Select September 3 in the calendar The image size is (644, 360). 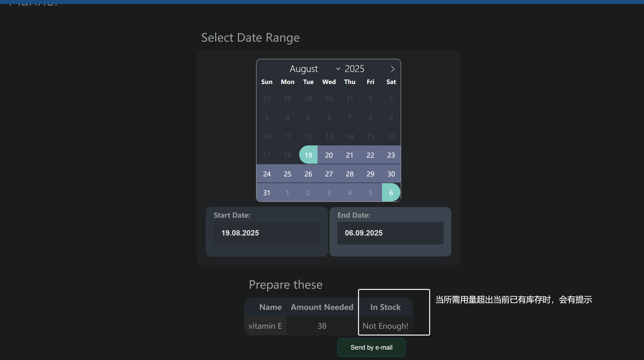329,192
